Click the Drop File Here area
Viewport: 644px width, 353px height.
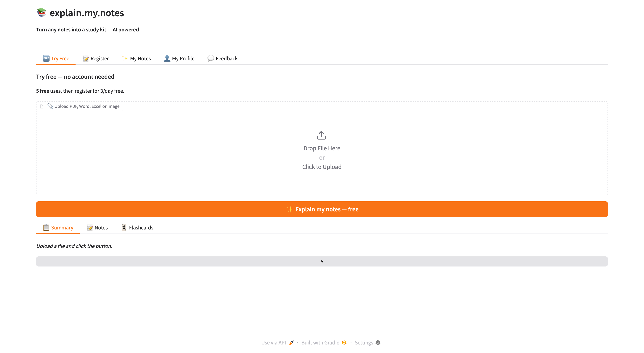pyautogui.click(x=322, y=148)
